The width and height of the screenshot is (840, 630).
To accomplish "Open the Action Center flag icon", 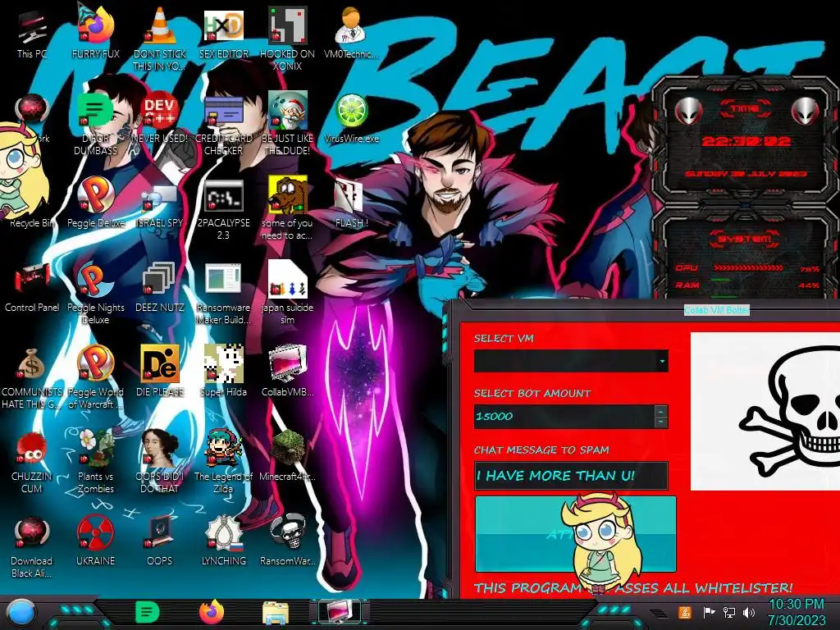I will tap(709, 612).
